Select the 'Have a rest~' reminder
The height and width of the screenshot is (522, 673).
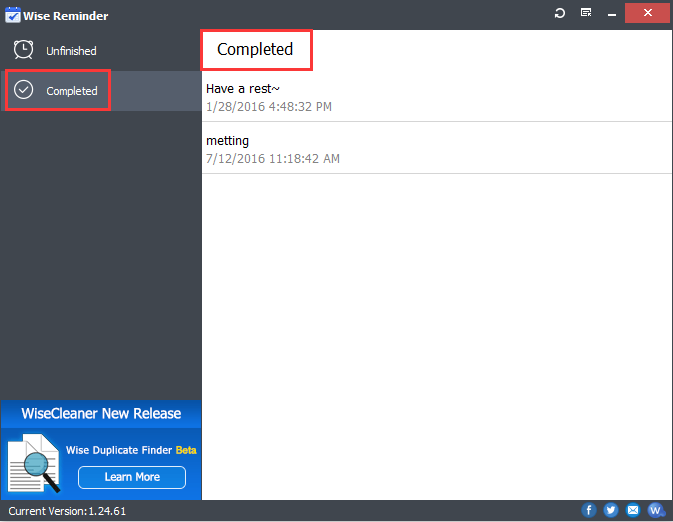[436, 97]
